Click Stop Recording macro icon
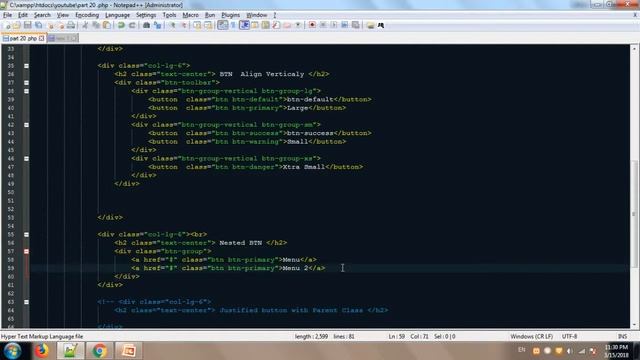The height and width of the screenshot is (360, 640). click(323, 25)
